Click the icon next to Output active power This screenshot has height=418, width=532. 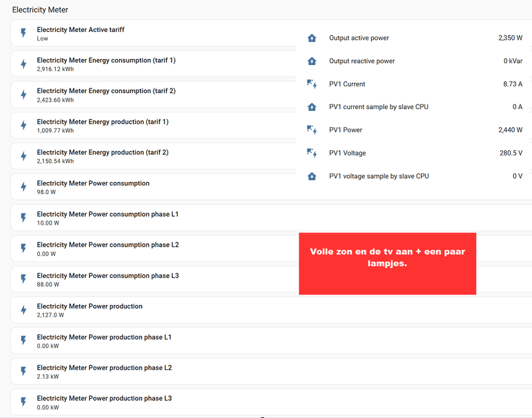click(312, 39)
